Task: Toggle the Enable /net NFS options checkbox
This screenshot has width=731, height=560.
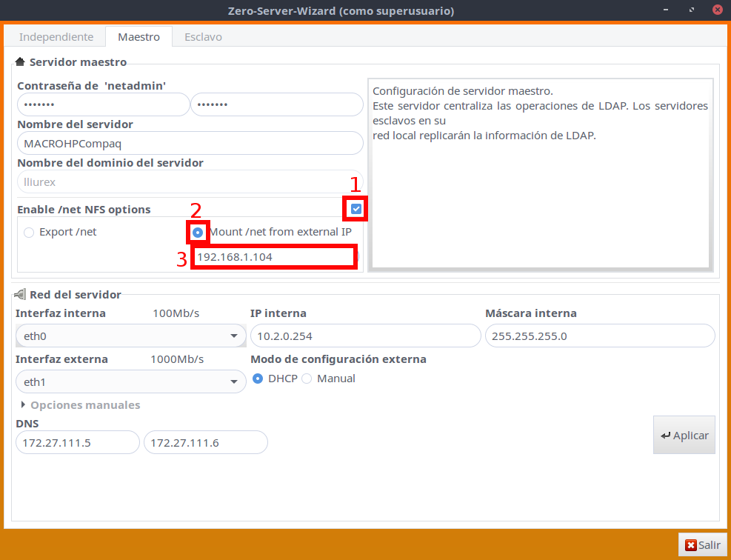Action: (x=356, y=210)
